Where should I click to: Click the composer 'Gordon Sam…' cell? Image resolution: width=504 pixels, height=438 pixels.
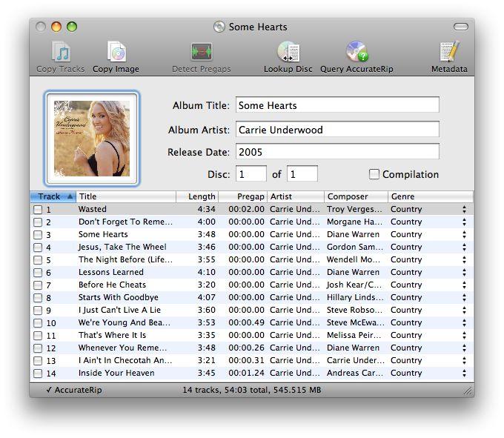pos(355,247)
